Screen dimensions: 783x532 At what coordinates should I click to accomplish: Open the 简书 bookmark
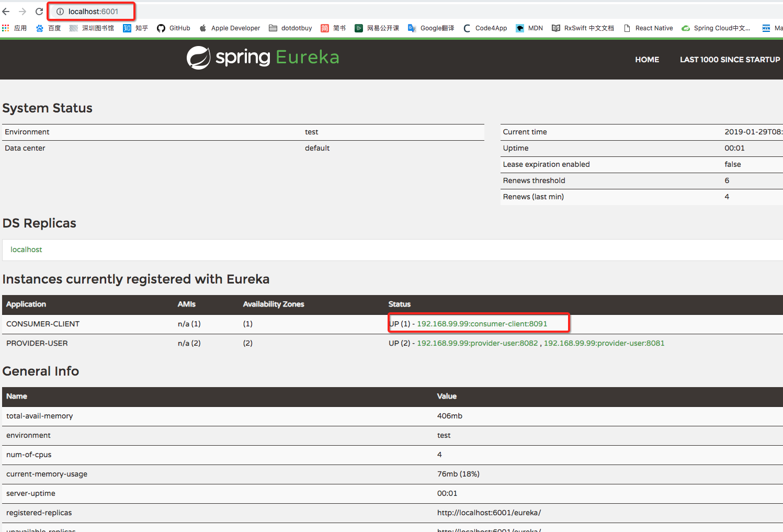tap(333, 28)
